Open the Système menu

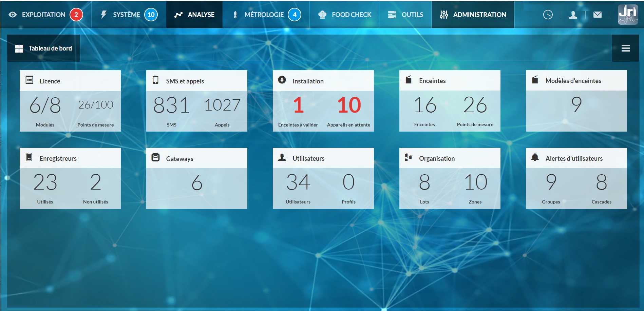tap(129, 15)
